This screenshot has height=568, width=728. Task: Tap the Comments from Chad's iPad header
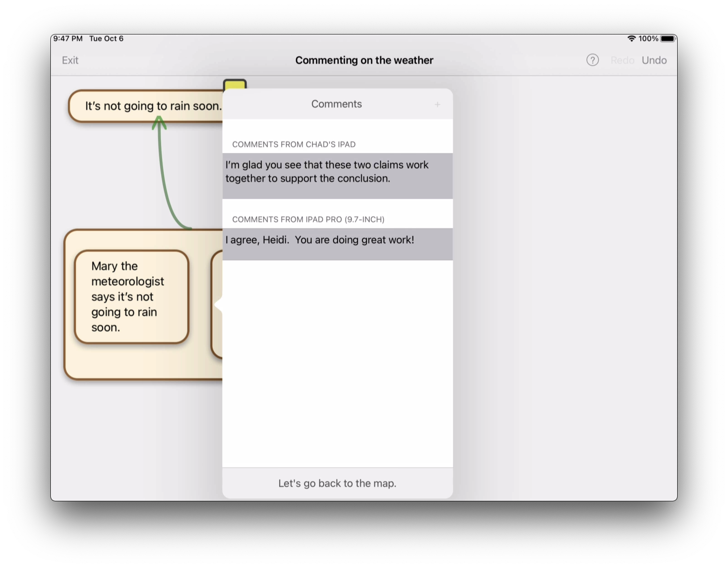tap(294, 144)
